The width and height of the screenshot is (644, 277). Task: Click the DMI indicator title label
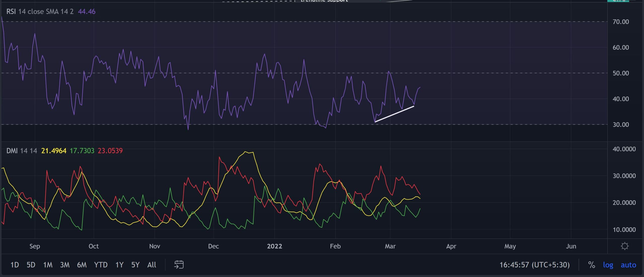[12, 151]
